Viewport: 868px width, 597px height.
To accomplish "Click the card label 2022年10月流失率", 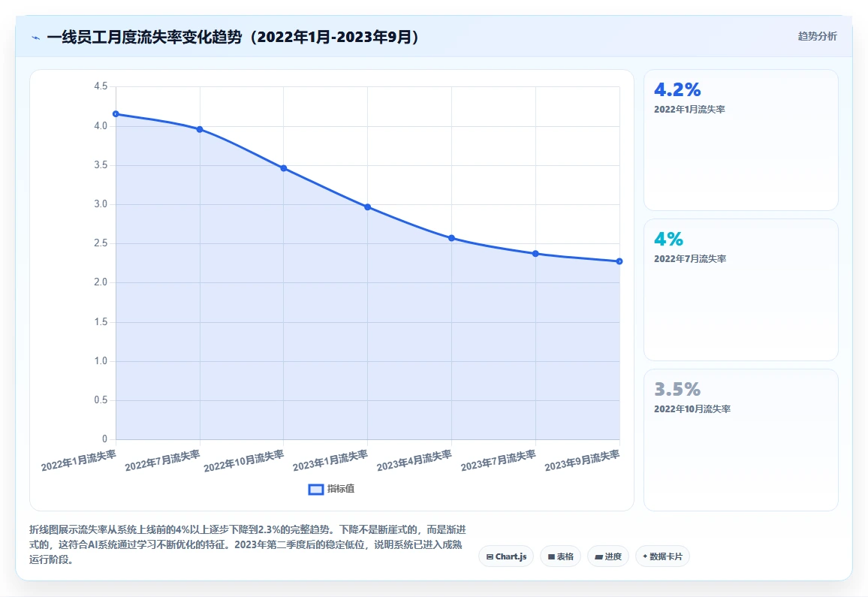I will click(692, 409).
